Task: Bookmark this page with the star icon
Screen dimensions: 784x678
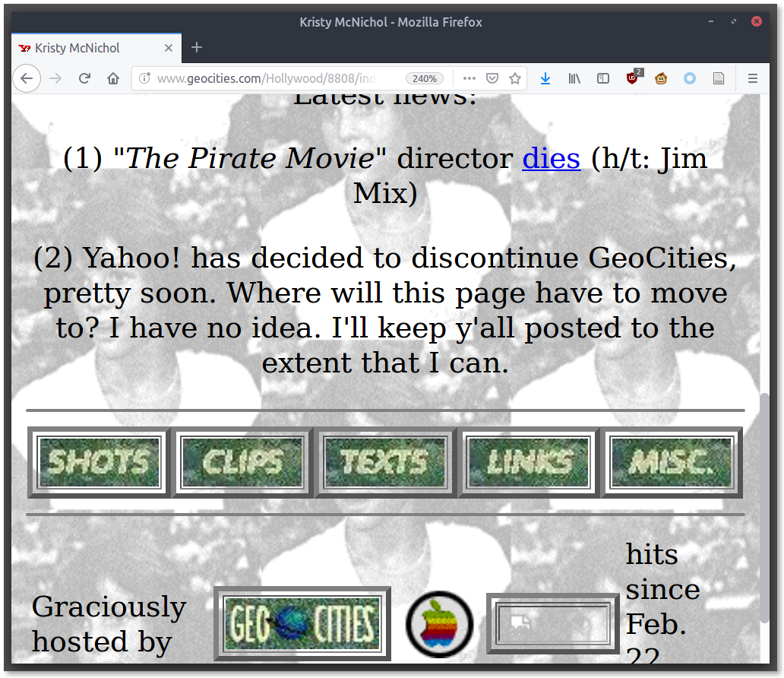Action: coord(514,78)
